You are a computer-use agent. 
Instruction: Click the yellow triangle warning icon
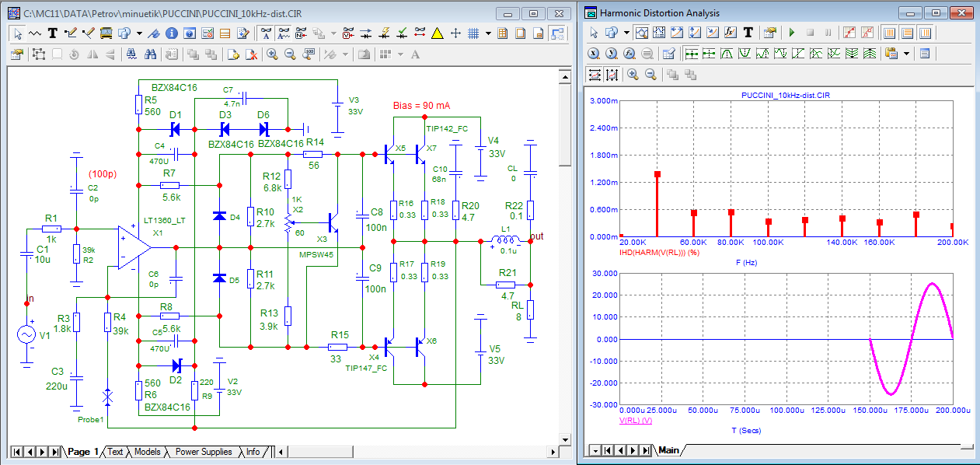pos(438,33)
